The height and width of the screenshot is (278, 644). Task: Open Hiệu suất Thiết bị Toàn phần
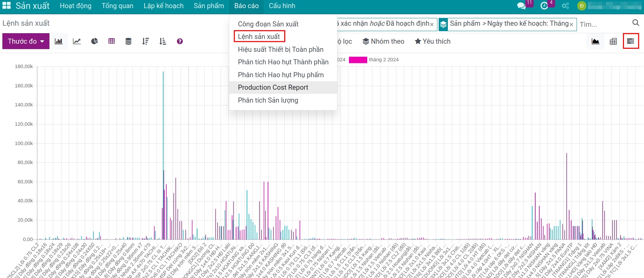point(283,49)
